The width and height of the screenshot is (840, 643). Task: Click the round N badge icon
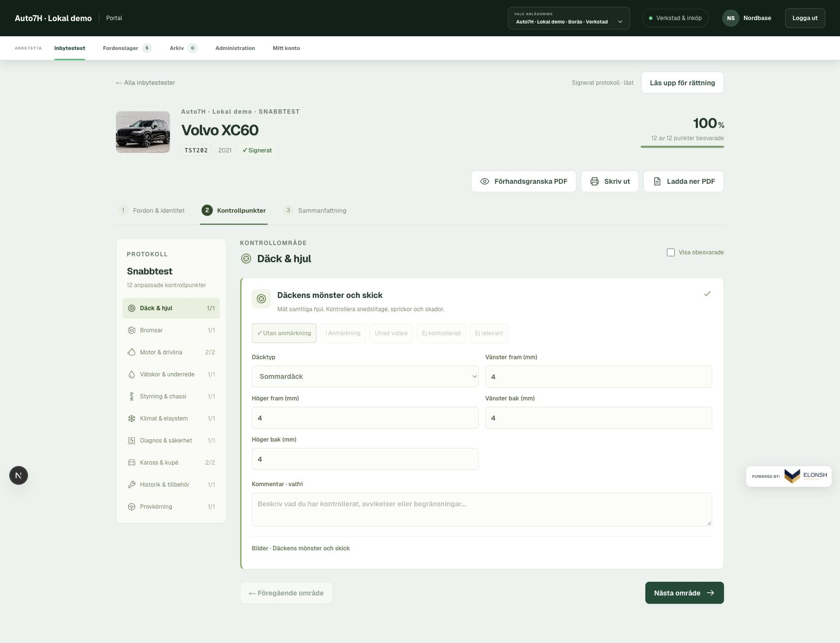tap(19, 475)
